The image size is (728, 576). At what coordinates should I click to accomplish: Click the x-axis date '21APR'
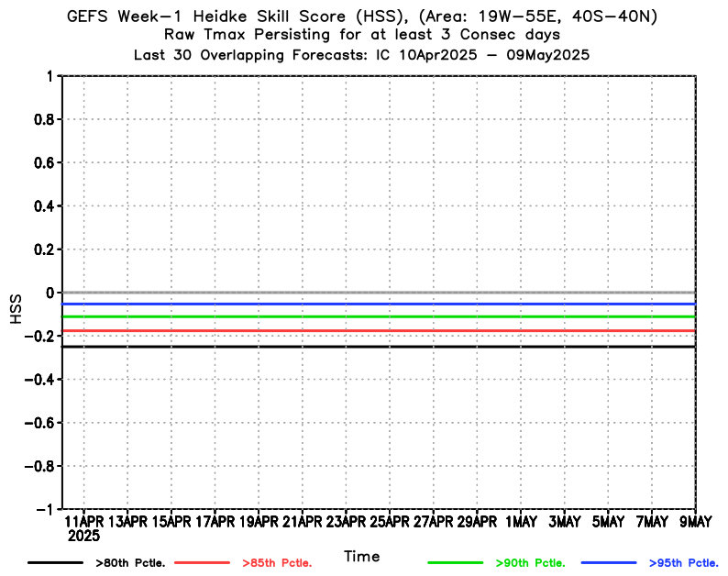(x=303, y=522)
